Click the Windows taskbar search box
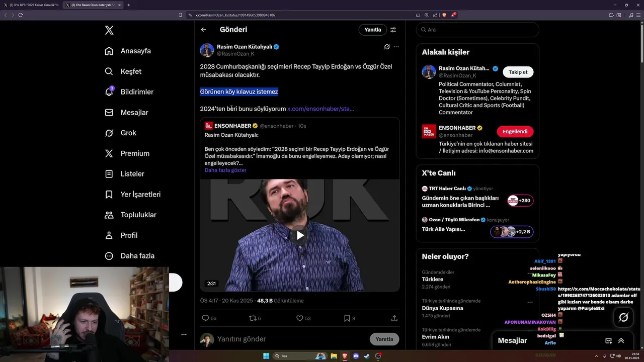Viewport: 644px width, 362px height. click(x=300, y=356)
